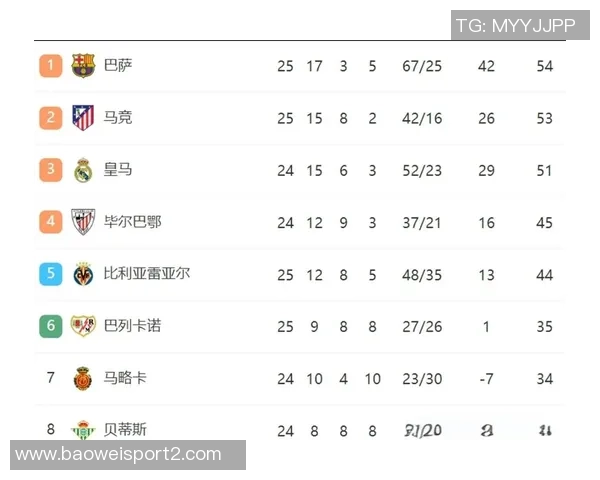The image size is (600, 480).
Task: Open the 马竞 team name
Action: click(x=118, y=118)
